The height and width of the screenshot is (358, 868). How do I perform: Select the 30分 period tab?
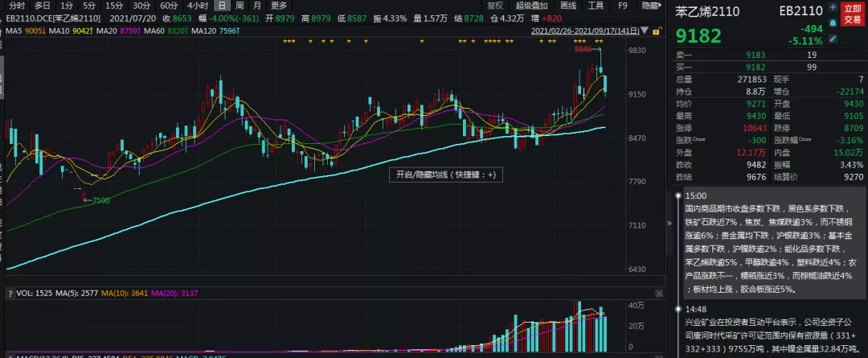[141, 6]
